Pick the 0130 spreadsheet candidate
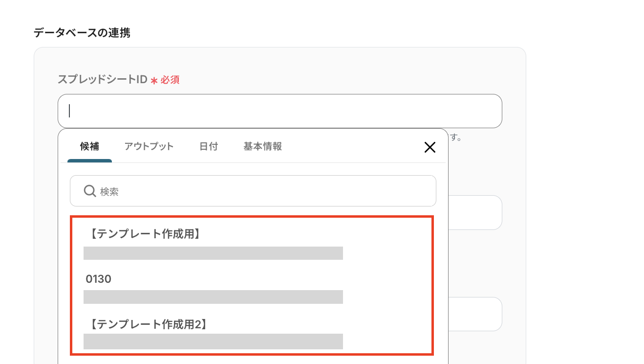644x364 pixels. [x=99, y=279]
